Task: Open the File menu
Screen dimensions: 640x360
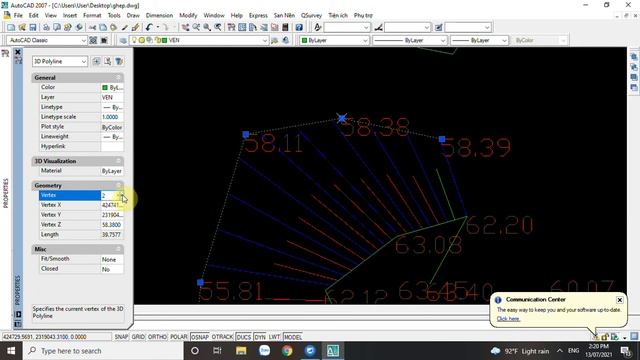Action: [18, 15]
